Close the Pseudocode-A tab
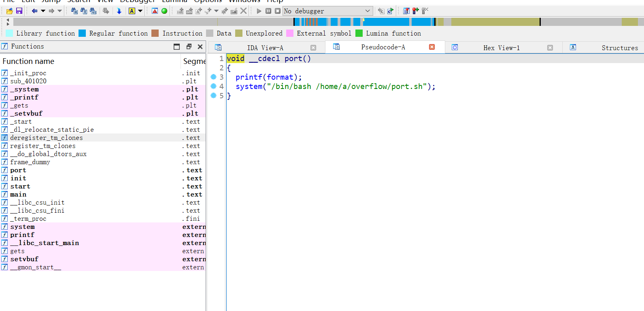This screenshot has width=644, height=311. (432, 47)
